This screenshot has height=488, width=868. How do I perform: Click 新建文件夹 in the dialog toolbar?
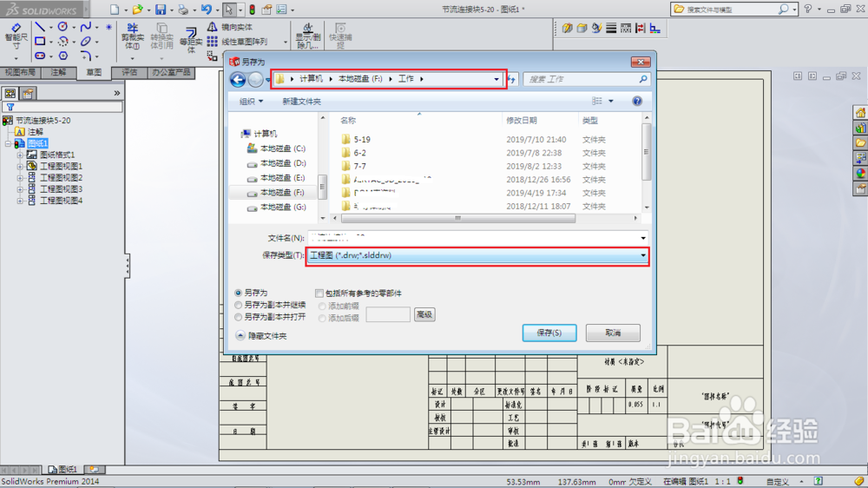click(x=302, y=102)
